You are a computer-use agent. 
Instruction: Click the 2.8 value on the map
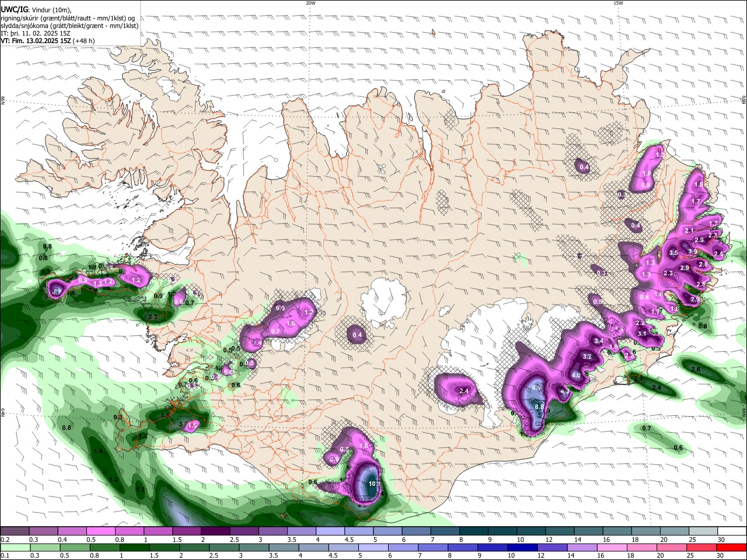703,264
